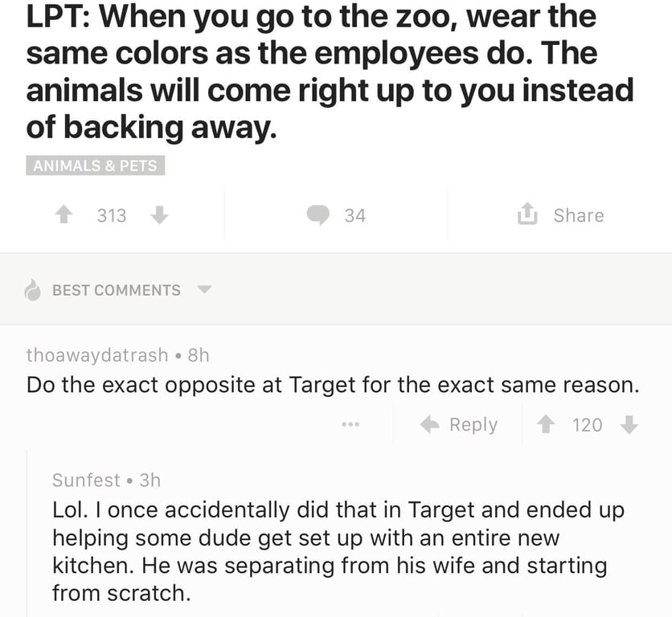This screenshot has width=672, height=617.
Task: Open the comments via speech bubble icon
Action: click(319, 215)
